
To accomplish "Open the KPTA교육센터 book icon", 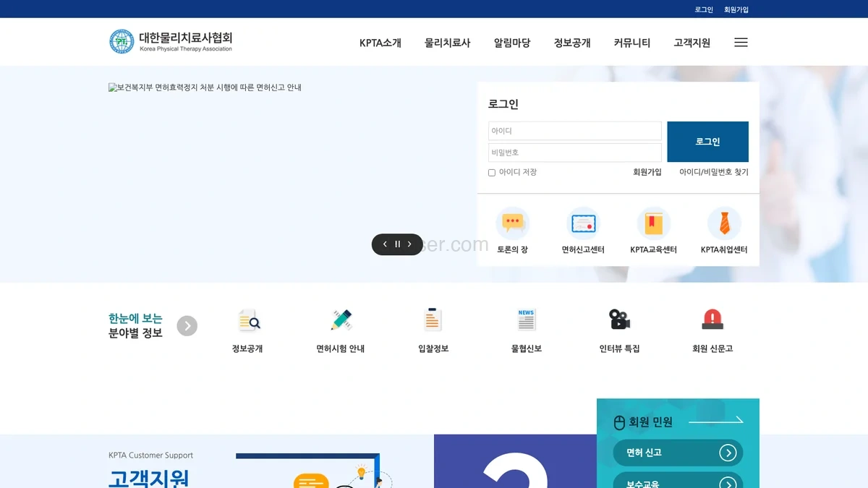I will click(654, 223).
